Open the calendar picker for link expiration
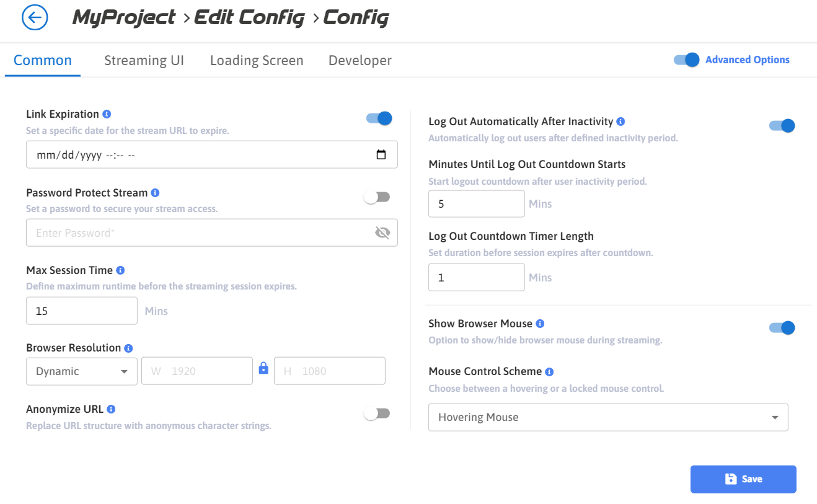The width and height of the screenshot is (817, 504). pos(381,155)
